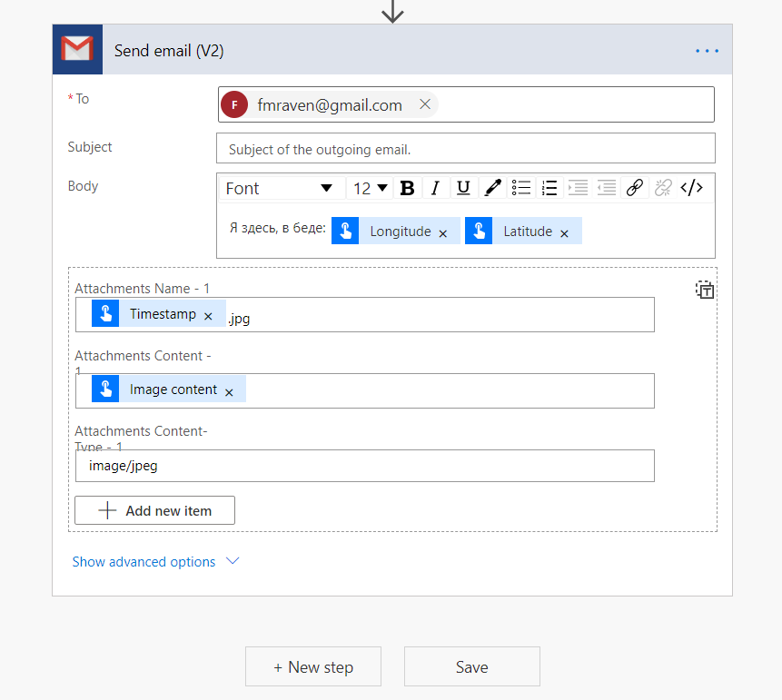Expand Show advanced options
This screenshot has width=782, height=700.
pyautogui.click(x=155, y=561)
